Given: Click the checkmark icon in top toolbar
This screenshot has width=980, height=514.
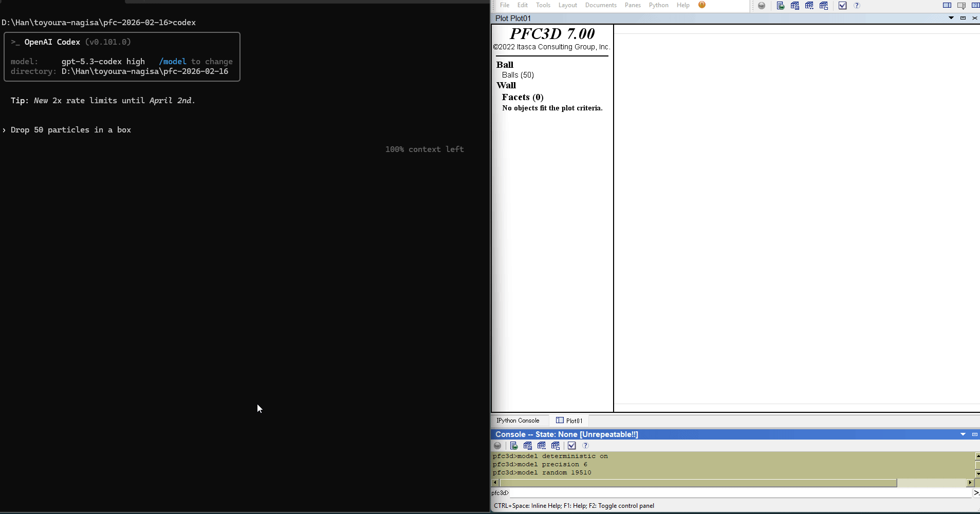Looking at the screenshot, I should pos(842,6).
